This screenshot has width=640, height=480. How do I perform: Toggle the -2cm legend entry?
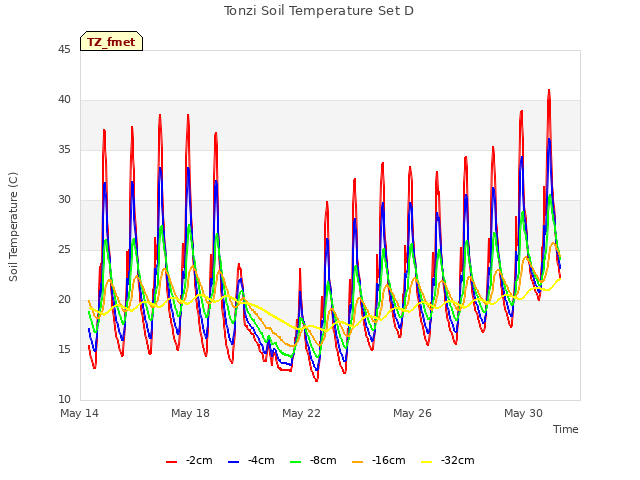189,461
